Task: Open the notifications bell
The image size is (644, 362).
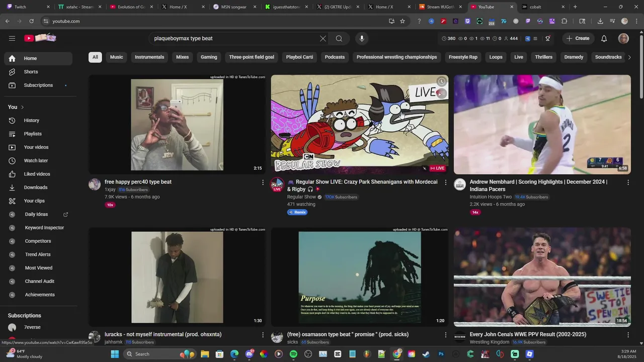Action: 604,39
